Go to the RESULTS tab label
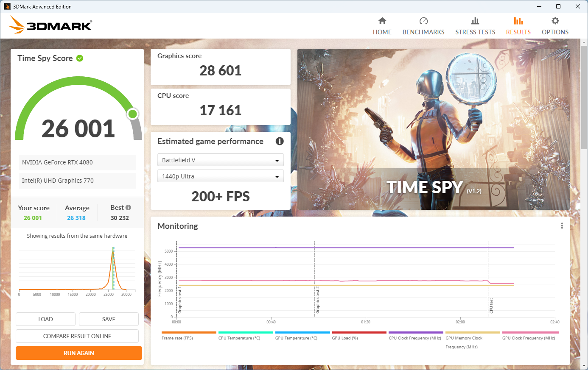The width and height of the screenshot is (588, 370). (518, 32)
